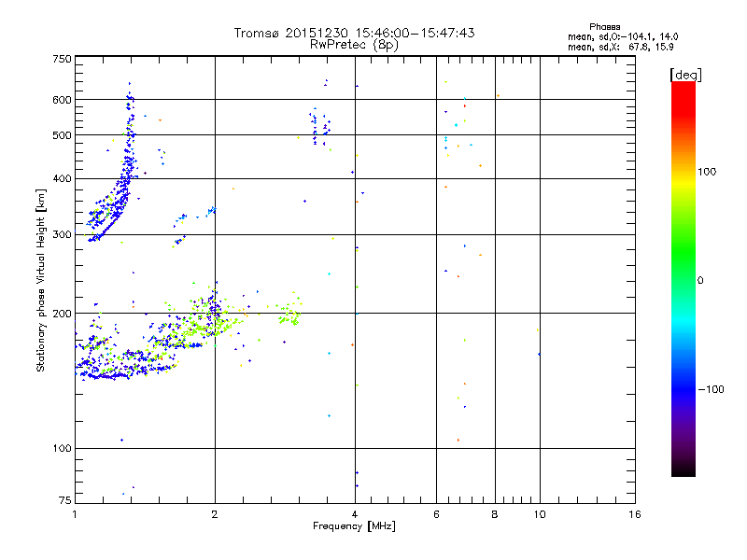Click the Stationary phase Virtual Height label
Viewport: 747px width, 560px height.
pyautogui.click(x=40, y=282)
